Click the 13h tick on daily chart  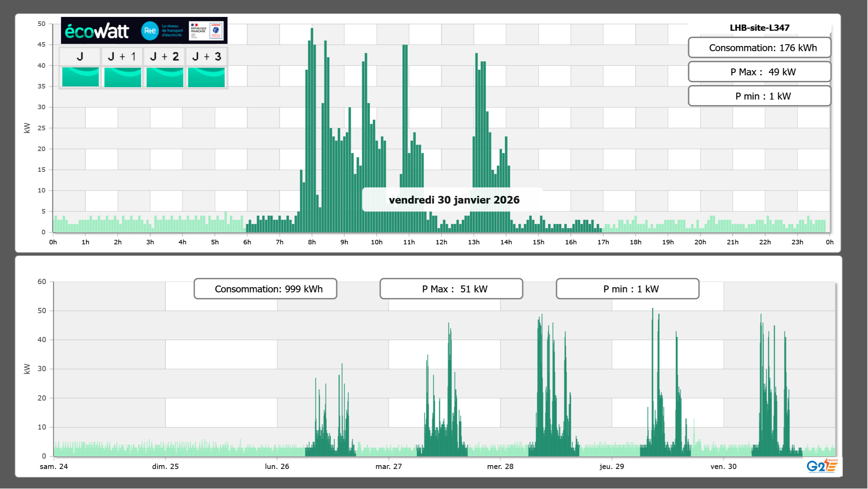coord(474,242)
